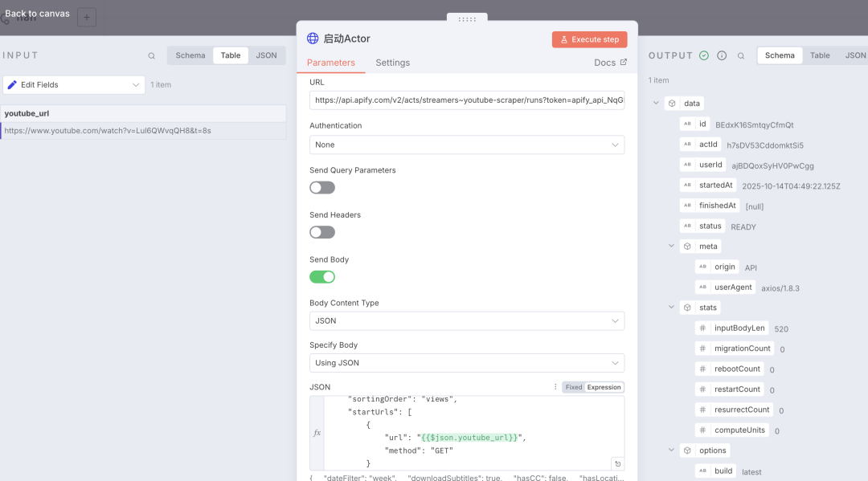Click the globe icon beside 启动Actor title
This screenshot has height=481, width=868.
[313, 39]
